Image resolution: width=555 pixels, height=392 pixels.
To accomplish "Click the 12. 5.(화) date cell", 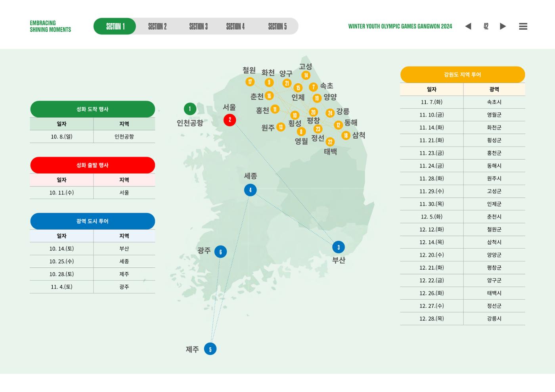I will [432, 217].
